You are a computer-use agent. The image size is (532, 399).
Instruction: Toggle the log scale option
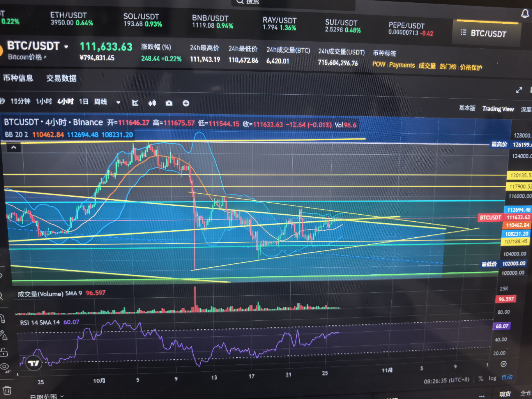[x=492, y=378]
